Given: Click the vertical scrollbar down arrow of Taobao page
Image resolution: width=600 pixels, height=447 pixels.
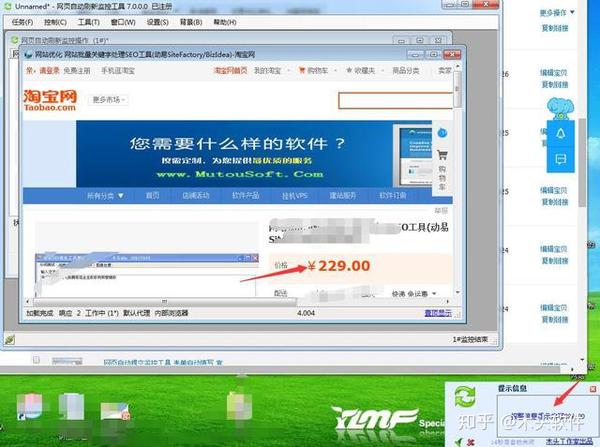Looking at the screenshot, I should [x=457, y=293].
